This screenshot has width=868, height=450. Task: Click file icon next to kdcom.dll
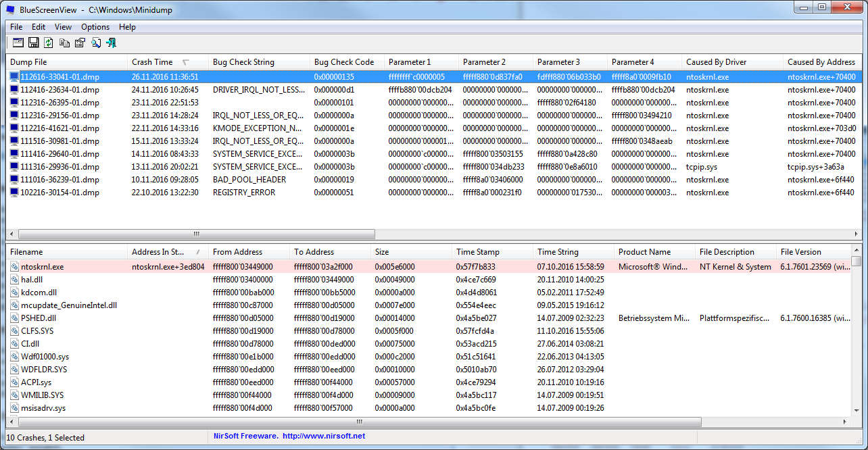pyautogui.click(x=15, y=293)
